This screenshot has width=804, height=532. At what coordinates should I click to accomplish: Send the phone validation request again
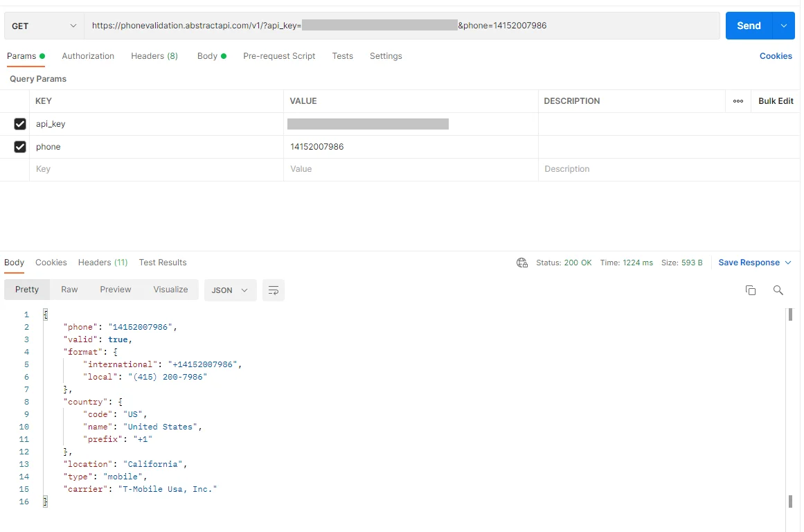pyautogui.click(x=748, y=25)
